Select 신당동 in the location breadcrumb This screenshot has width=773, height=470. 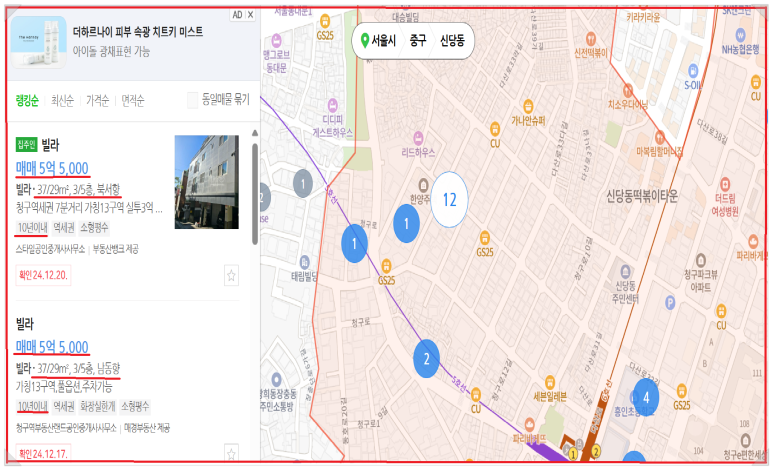coord(453,40)
